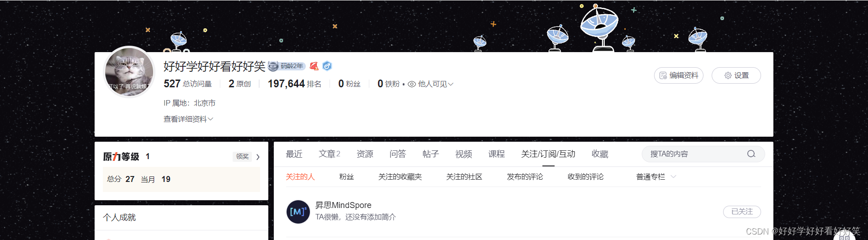Open the 普通专栏 dropdown
The image size is (868, 240).
pyautogui.click(x=656, y=177)
